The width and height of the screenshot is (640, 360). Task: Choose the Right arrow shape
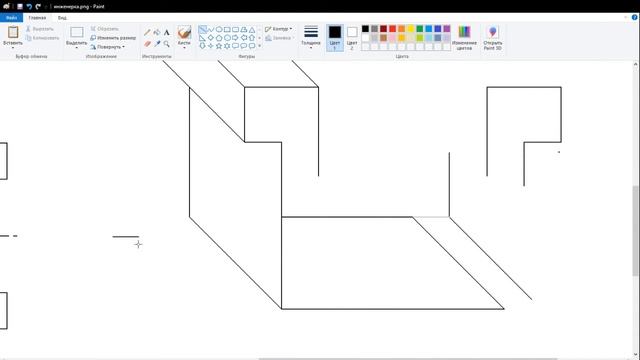click(x=236, y=38)
